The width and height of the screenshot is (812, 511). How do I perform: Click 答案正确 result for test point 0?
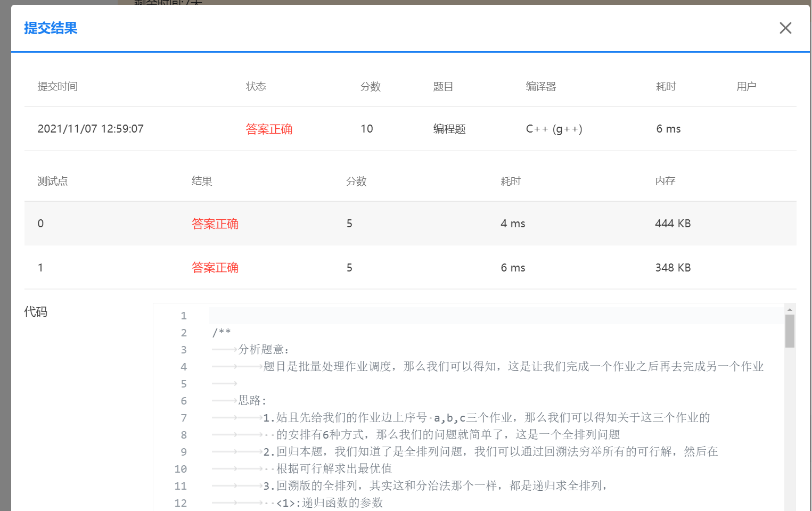pos(215,224)
